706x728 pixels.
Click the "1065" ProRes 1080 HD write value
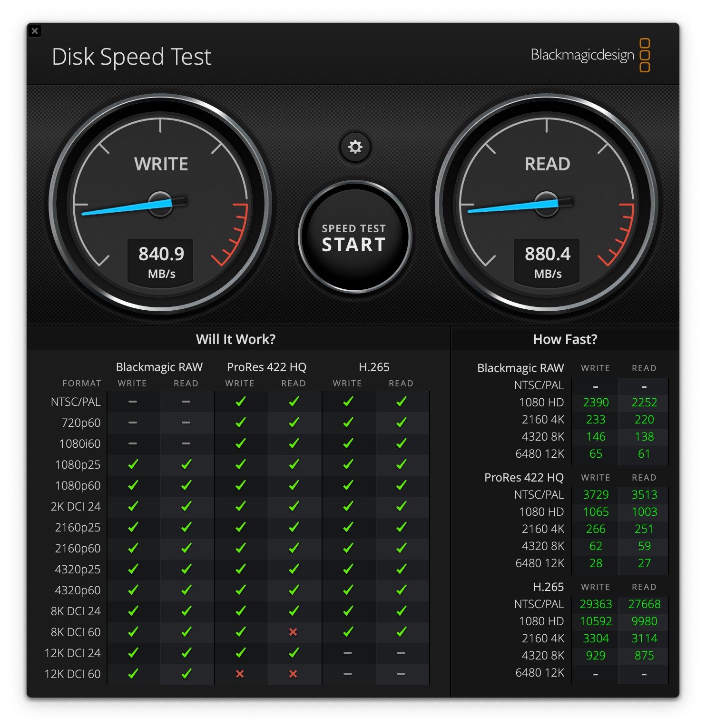[596, 512]
